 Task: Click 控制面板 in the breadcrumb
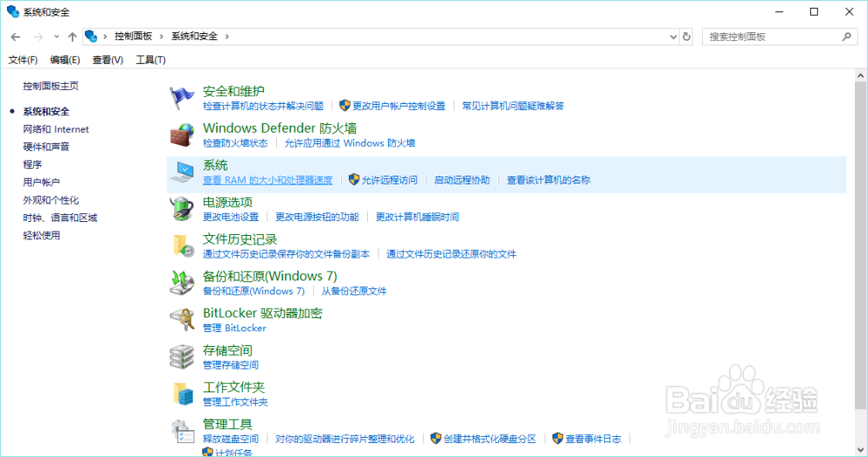[133, 36]
